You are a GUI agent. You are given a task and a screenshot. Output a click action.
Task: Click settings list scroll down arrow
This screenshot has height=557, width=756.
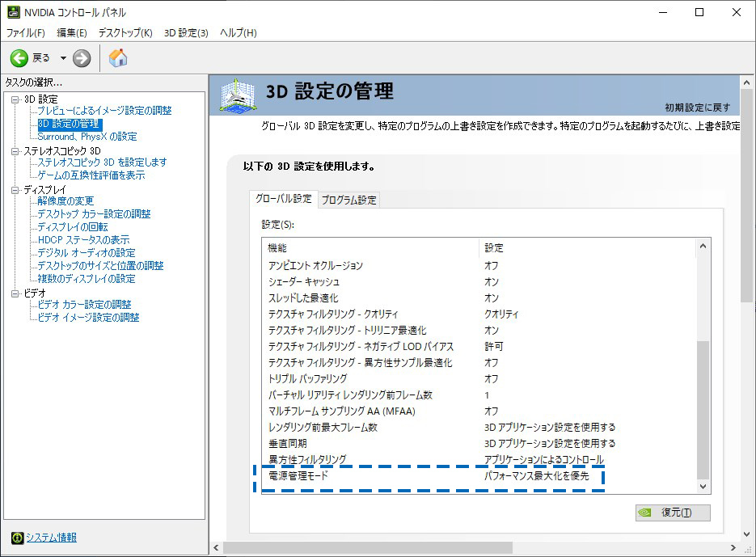703,486
